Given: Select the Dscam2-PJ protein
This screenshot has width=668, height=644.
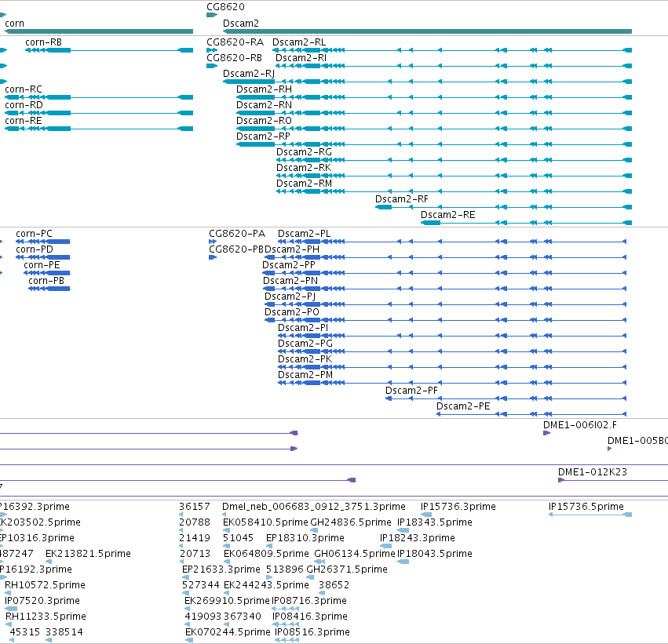Looking at the screenshot, I should [445, 304].
